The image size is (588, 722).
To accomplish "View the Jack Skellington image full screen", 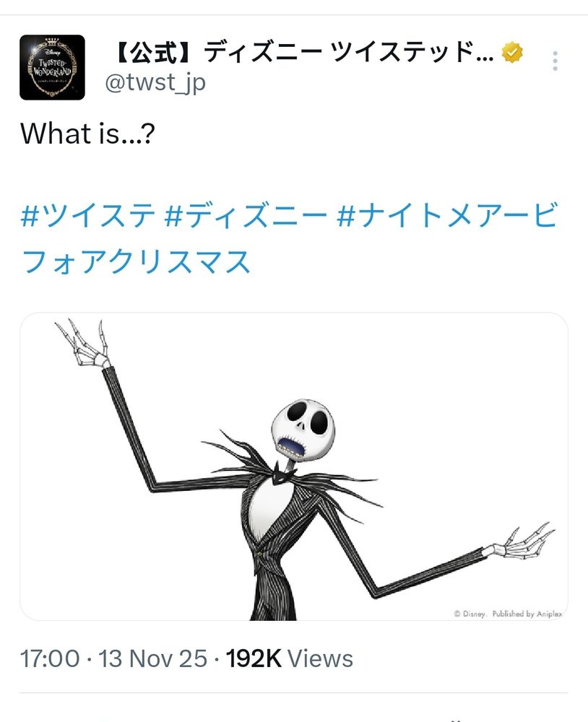I will coord(294,466).
